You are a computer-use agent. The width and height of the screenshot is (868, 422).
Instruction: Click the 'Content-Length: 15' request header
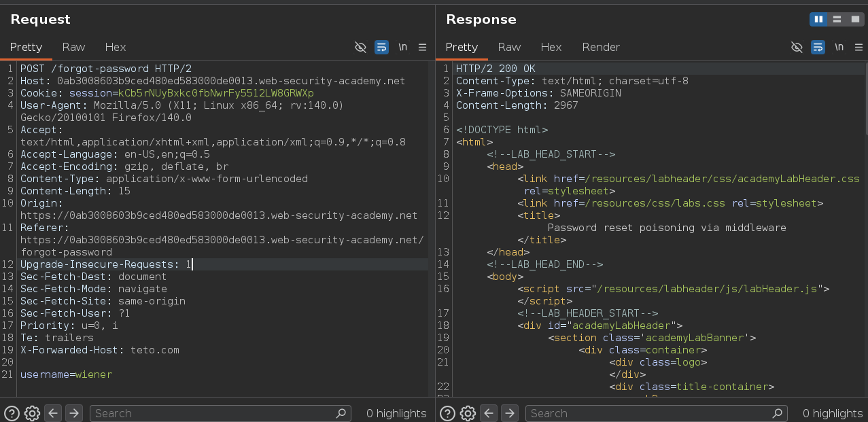[75, 191]
